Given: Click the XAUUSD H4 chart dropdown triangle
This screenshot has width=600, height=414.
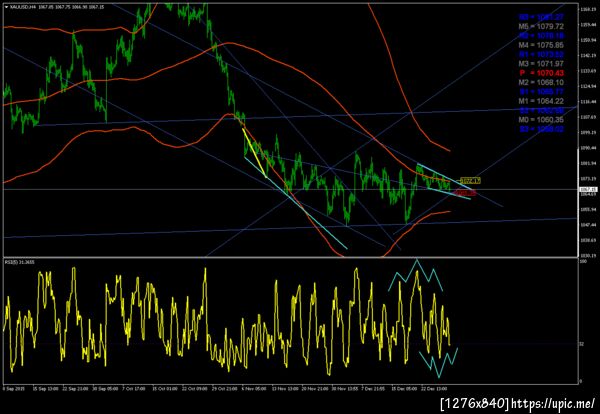Looking at the screenshot, I should pos(6,7).
